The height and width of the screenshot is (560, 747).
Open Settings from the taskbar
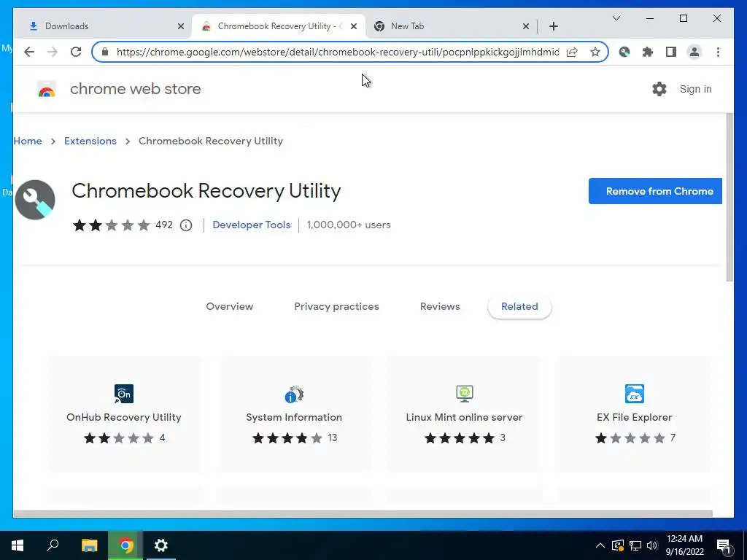[x=161, y=545]
